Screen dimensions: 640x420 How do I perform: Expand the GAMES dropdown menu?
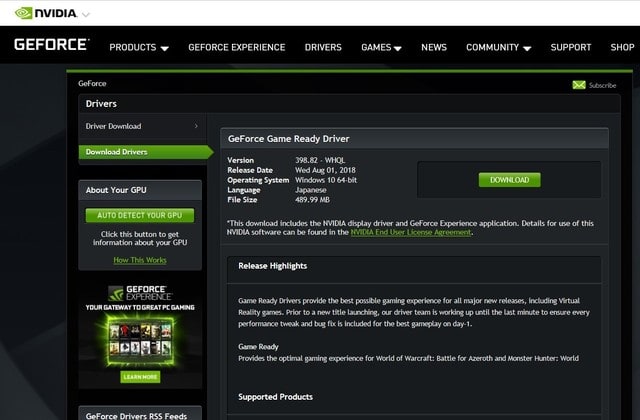coord(381,47)
